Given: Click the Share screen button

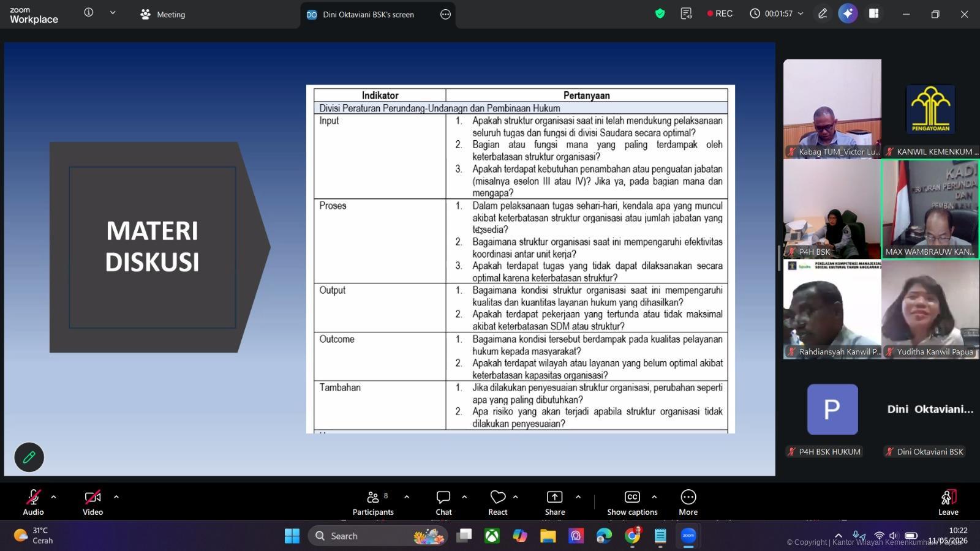Looking at the screenshot, I should click(555, 503).
